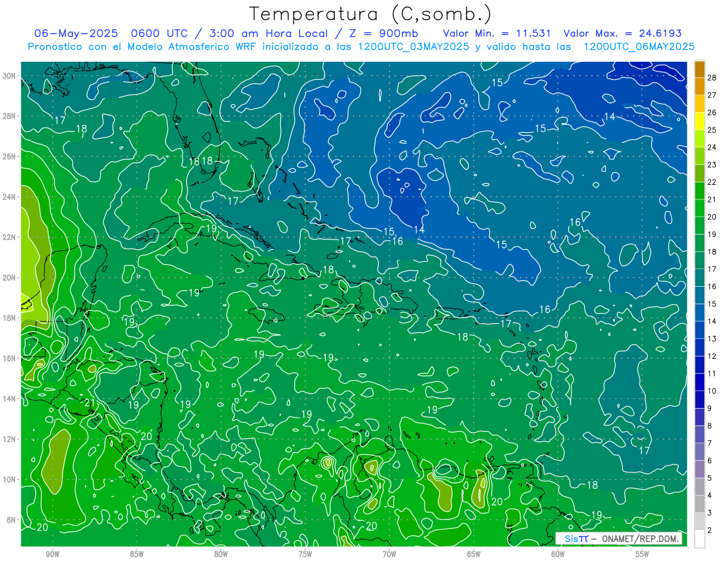728x562 pixels.
Task: Click the title 'Temperatura (C,somb.)'
Action: (x=370, y=14)
